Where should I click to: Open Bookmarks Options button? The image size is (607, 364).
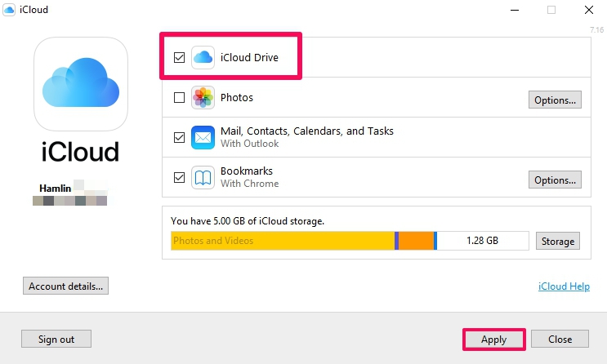[x=556, y=180]
